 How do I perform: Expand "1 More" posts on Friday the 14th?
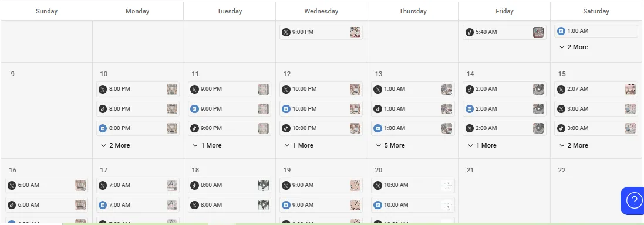click(x=482, y=145)
